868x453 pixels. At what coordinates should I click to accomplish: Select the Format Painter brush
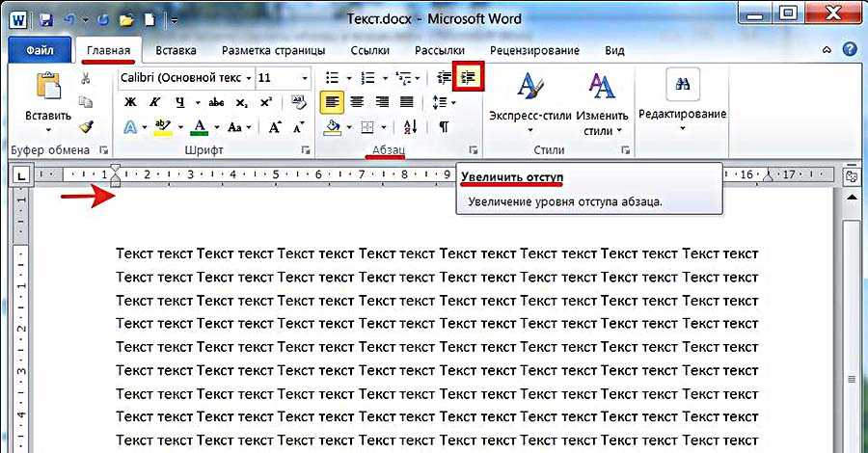(86, 127)
